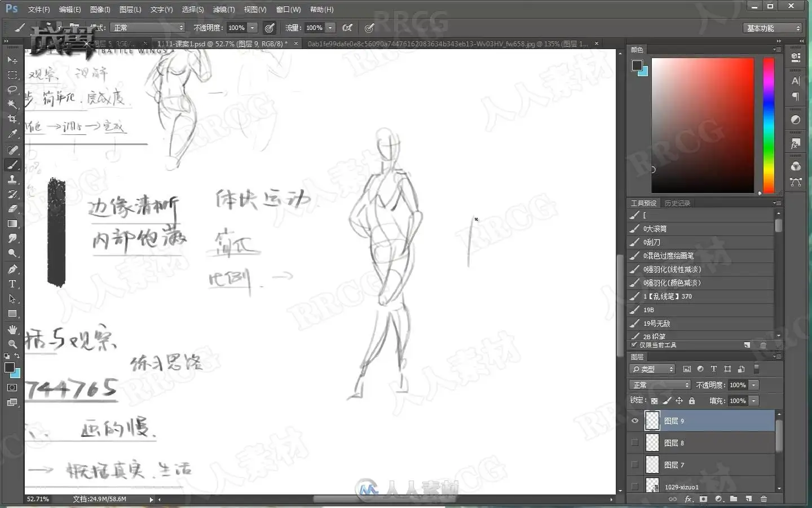Screen dimensions: 812x508
Task: Open 滤镜(T) menu
Action: [x=224, y=10]
